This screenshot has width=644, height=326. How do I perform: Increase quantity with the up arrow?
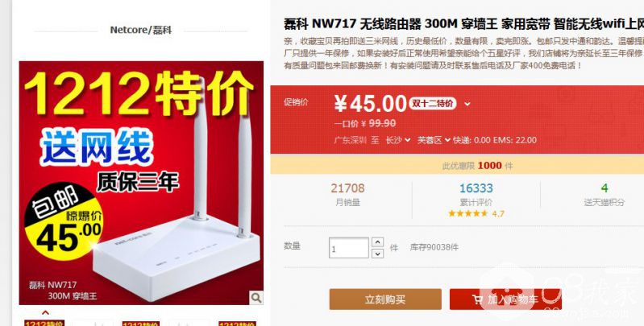377,242
